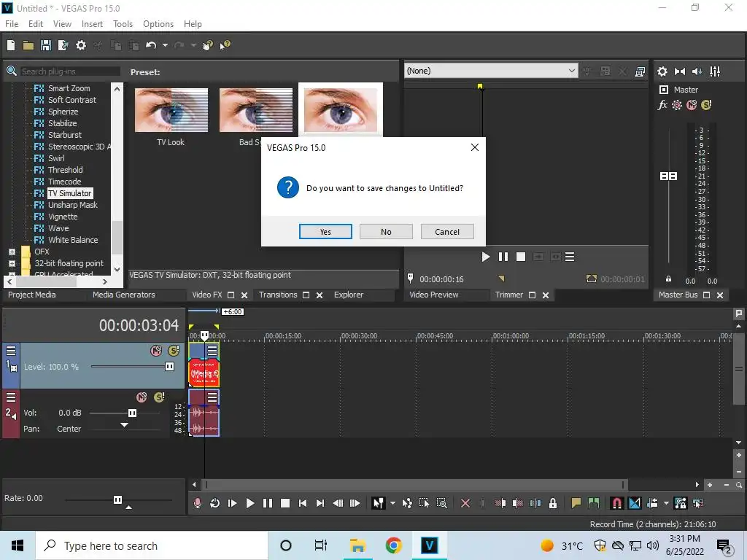Click Trimmer pause button
Screen dimensions: 747x560
click(503, 257)
